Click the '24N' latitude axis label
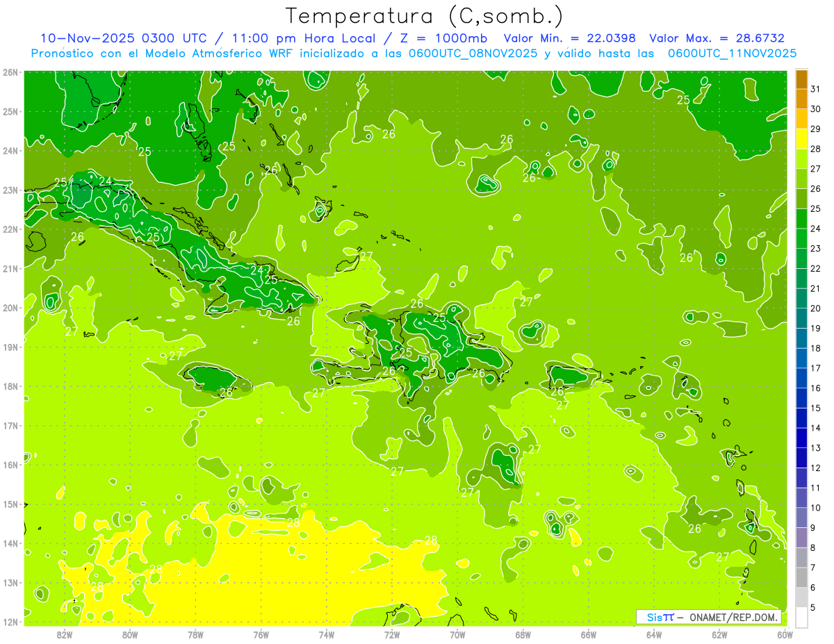Viewport: 834px width, 644px height. [10, 151]
